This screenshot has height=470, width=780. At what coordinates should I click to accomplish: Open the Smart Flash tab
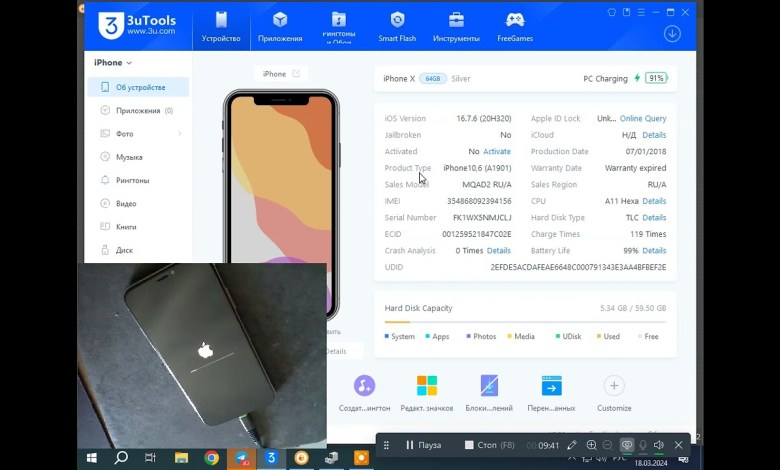click(x=397, y=26)
